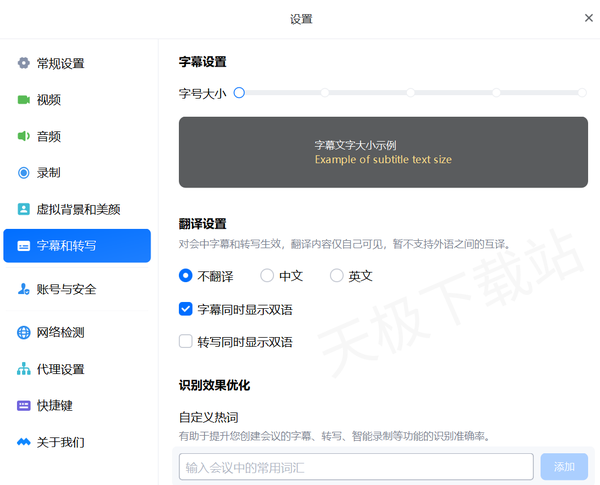The width and height of the screenshot is (600, 485).
Task: Click the green camera icon for 视频
Action: pyautogui.click(x=24, y=100)
